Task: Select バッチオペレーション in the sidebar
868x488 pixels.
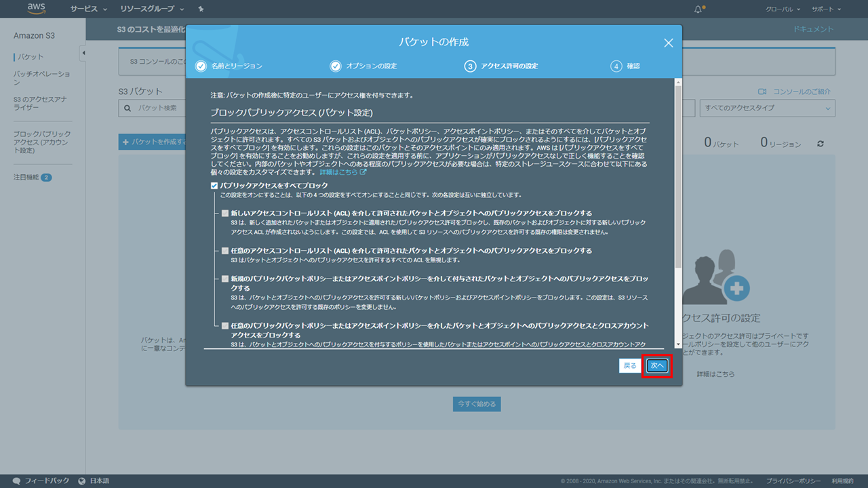Action: pyautogui.click(x=41, y=77)
